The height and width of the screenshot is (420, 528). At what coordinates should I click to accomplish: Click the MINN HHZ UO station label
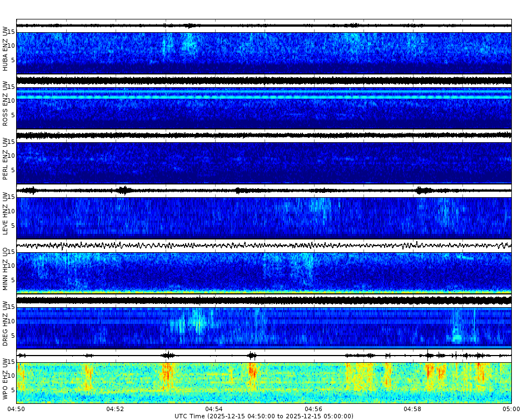(6, 269)
